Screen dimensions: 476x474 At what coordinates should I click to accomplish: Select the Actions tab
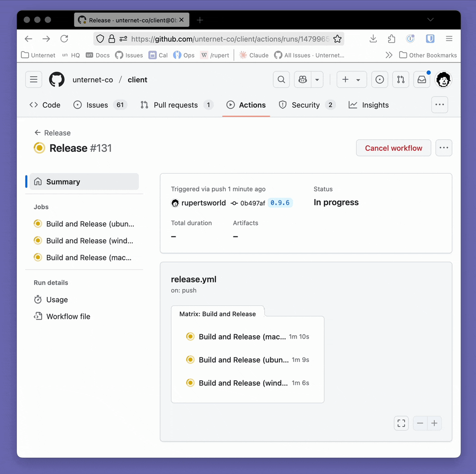click(x=246, y=105)
